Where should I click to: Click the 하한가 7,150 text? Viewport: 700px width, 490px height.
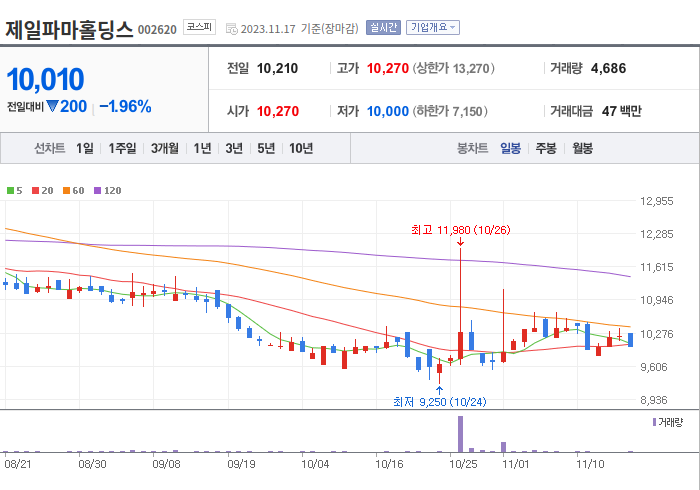[450, 111]
